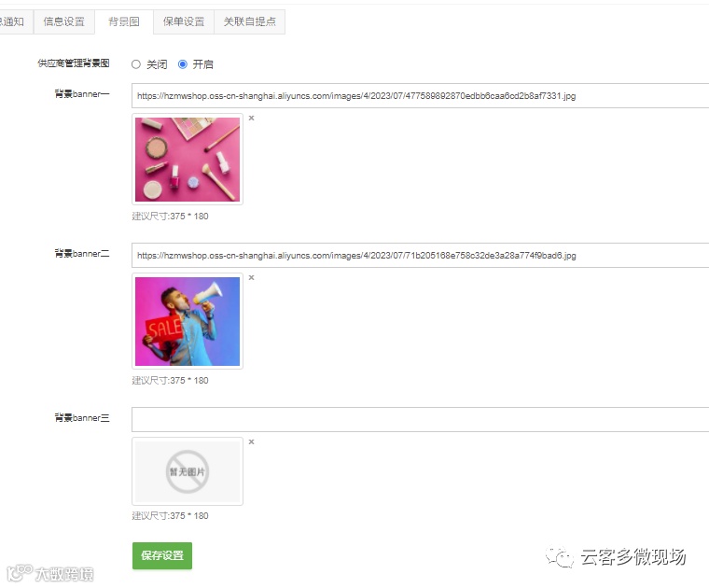Remove the cosmetics banner image via its X
This screenshot has height=588, width=709.
(x=251, y=118)
